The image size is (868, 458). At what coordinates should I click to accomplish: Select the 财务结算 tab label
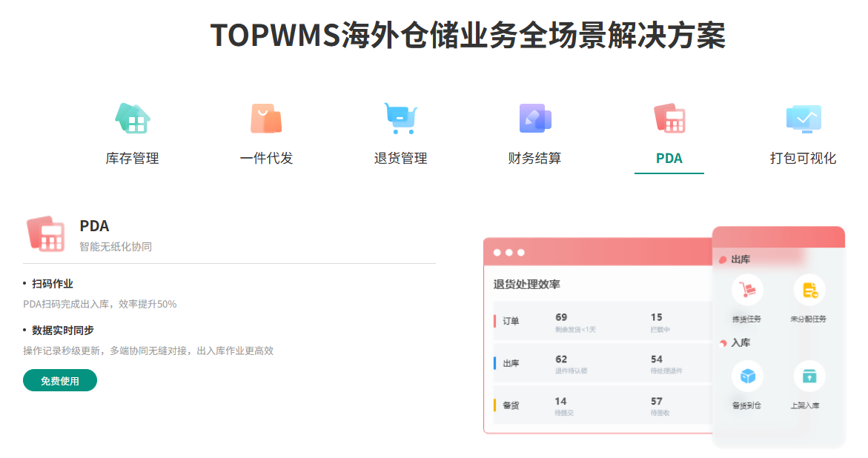534,159
